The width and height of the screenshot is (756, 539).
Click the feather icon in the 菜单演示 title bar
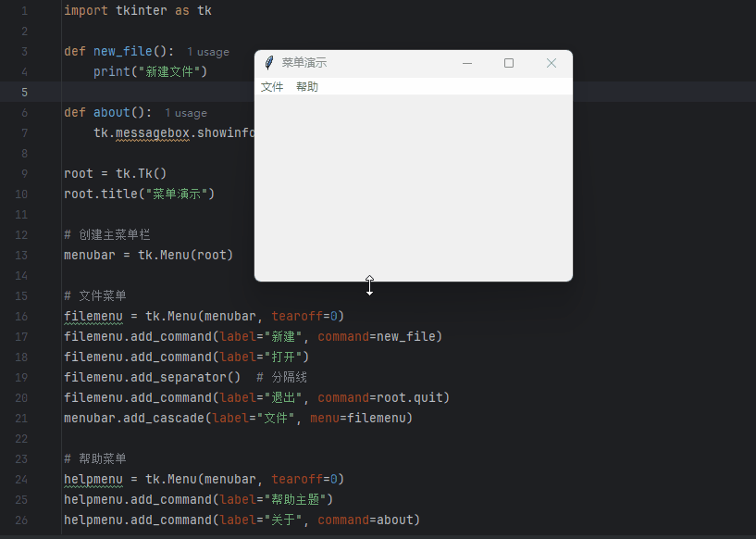[x=269, y=63]
